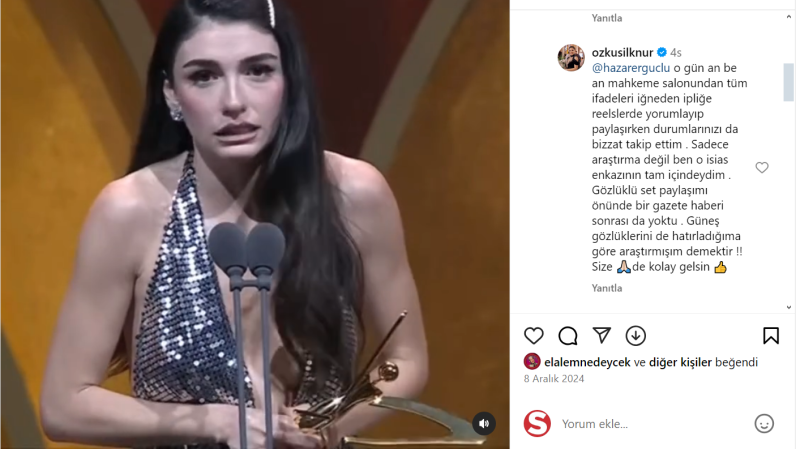Save the post with the bookmark icon

pyautogui.click(x=771, y=336)
